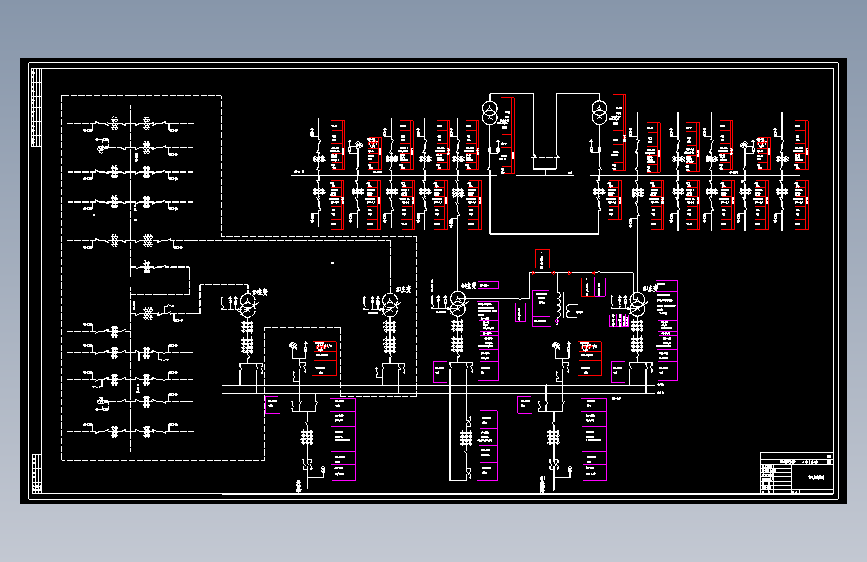Screen dimensions: 867x562
Task: Click the revision strip at frame's top-left edge
Action: [36, 107]
